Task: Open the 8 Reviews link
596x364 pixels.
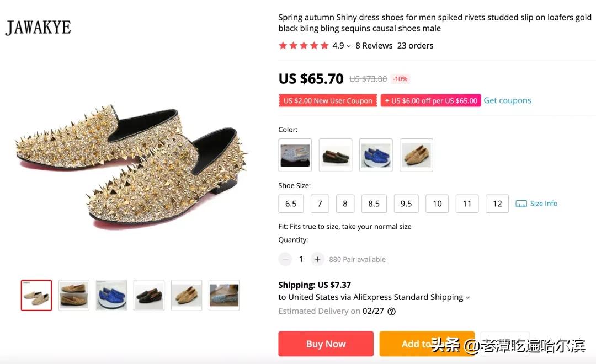Action: coord(374,46)
